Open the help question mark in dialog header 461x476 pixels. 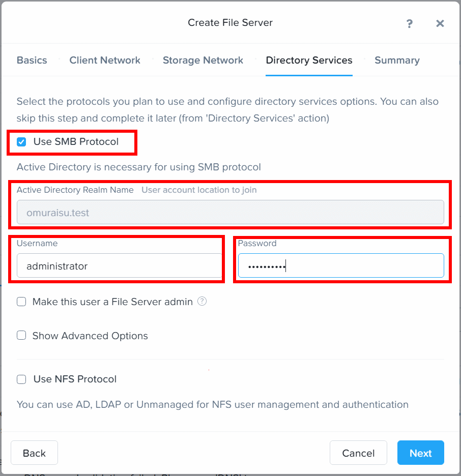click(410, 23)
